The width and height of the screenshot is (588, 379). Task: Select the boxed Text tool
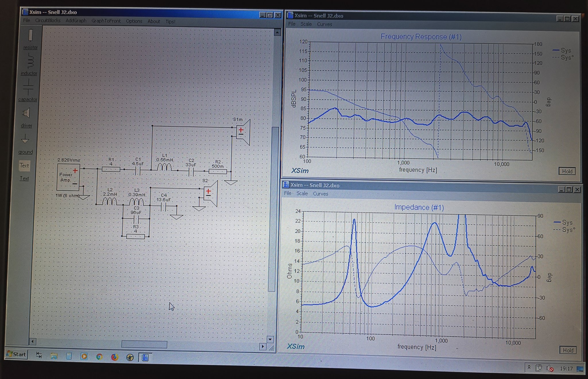pyautogui.click(x=24, y=166)
